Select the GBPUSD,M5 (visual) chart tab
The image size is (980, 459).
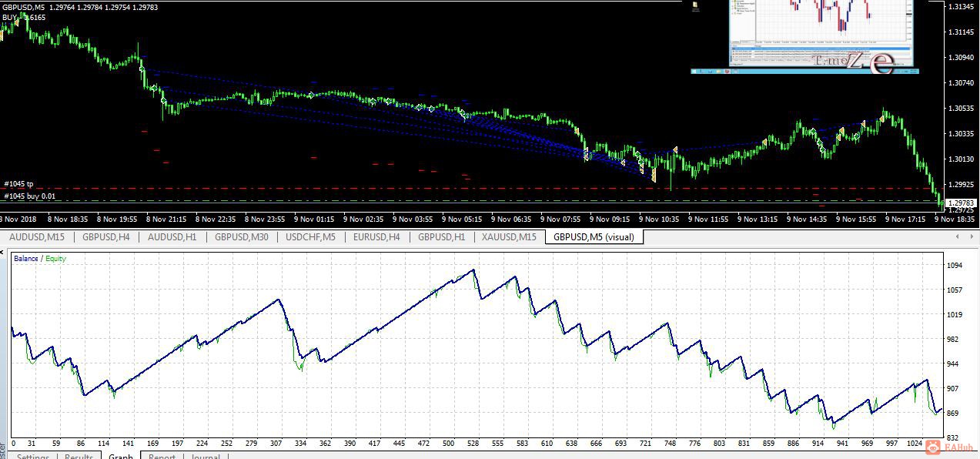[x=594, y=237]
